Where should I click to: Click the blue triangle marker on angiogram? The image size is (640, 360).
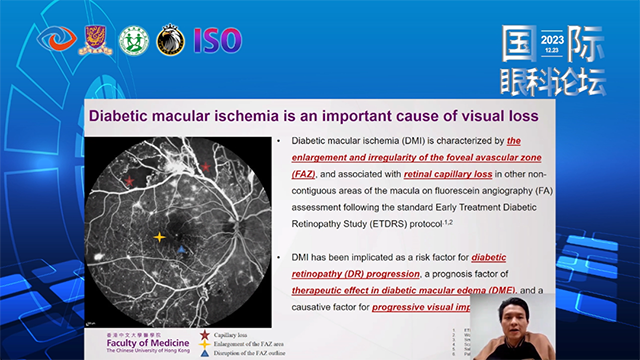click(182, 249)
